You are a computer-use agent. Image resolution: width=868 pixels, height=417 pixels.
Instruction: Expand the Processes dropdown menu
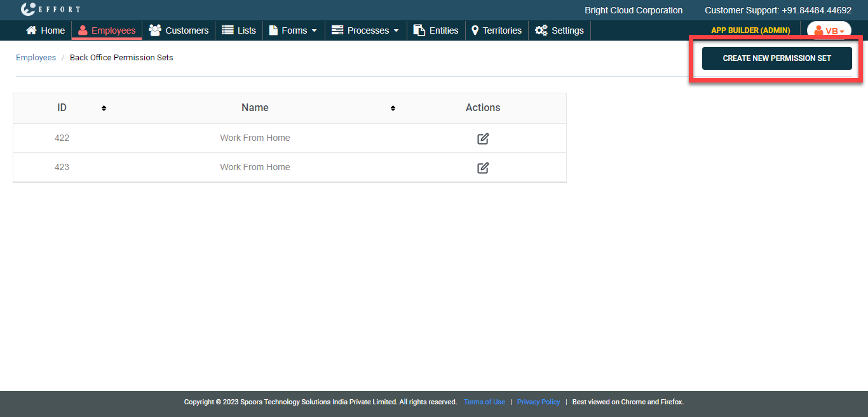[365, 30]
